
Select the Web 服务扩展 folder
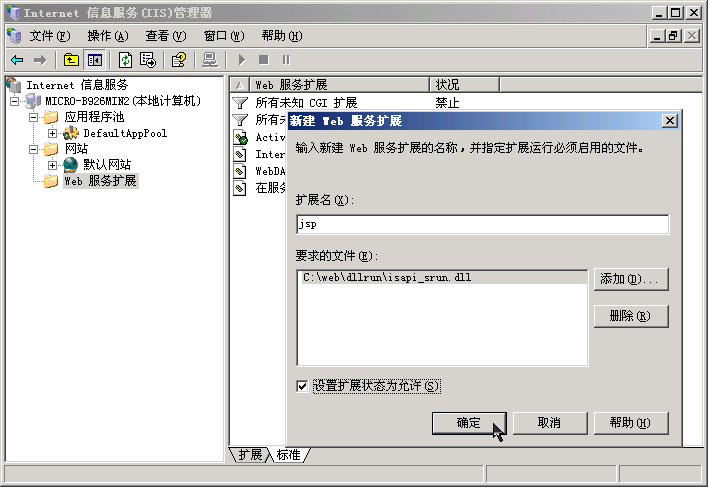tap(100, 181)
